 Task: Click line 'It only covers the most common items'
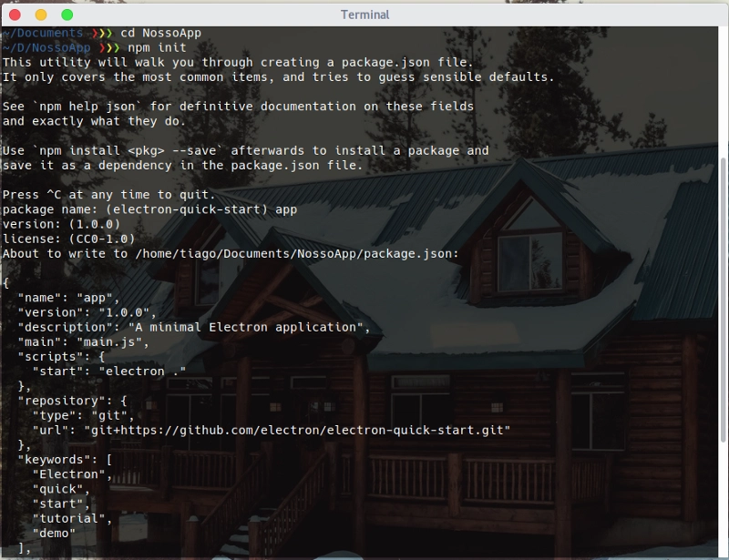pos(279,77)
